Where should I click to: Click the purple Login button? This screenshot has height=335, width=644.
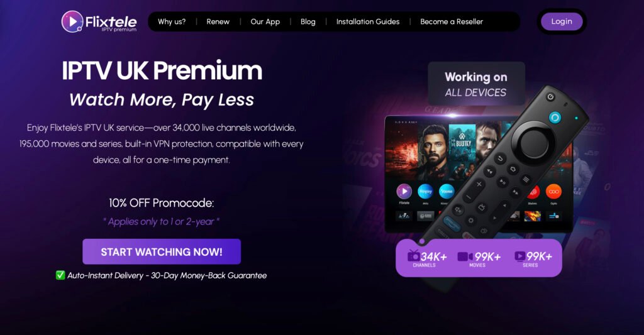click(562, 21)
